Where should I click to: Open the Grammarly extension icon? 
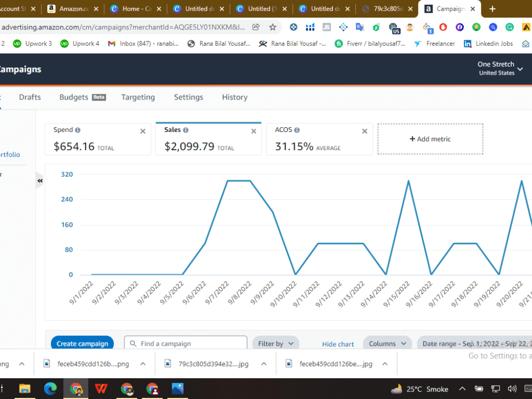tap(510, 27)
